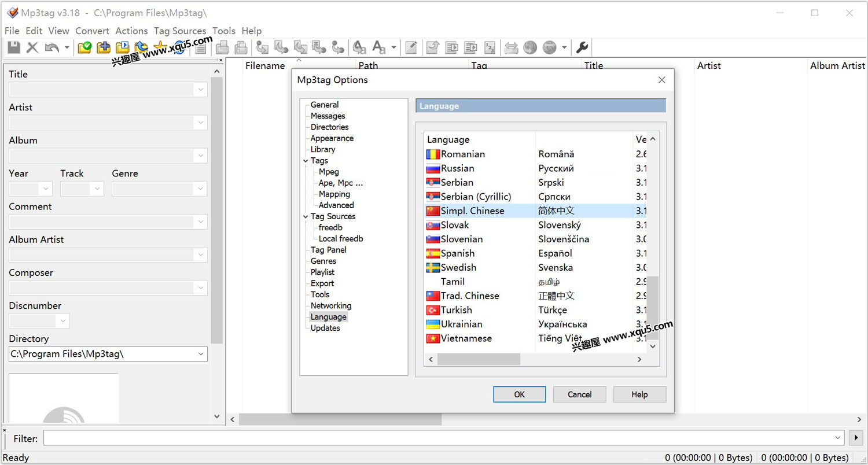Collapse the Tags tree node

point(306,161)
